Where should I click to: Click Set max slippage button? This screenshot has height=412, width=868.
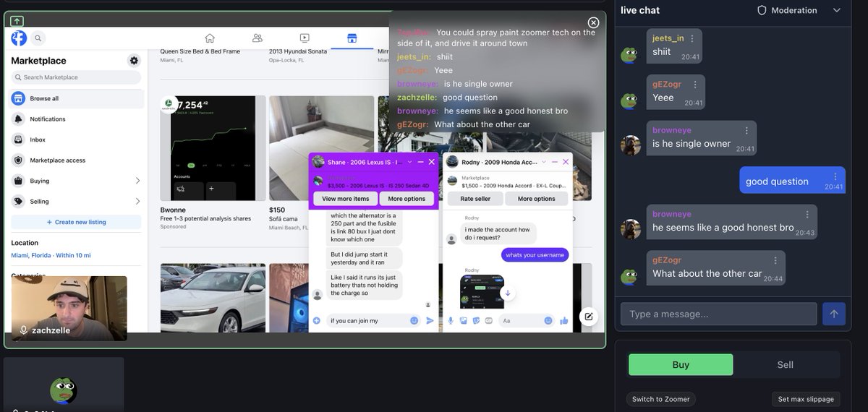tap(806, 399)
